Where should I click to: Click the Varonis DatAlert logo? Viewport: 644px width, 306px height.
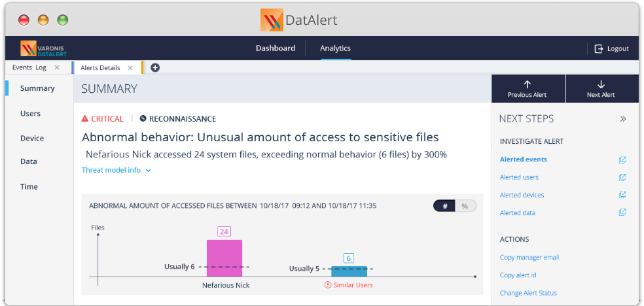pyautogui.click(x=43, y=48)
